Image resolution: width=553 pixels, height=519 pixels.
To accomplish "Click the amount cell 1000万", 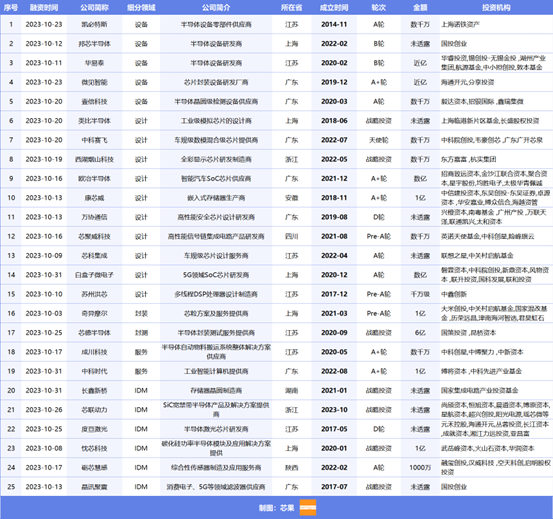I will (x=420, y=468).
